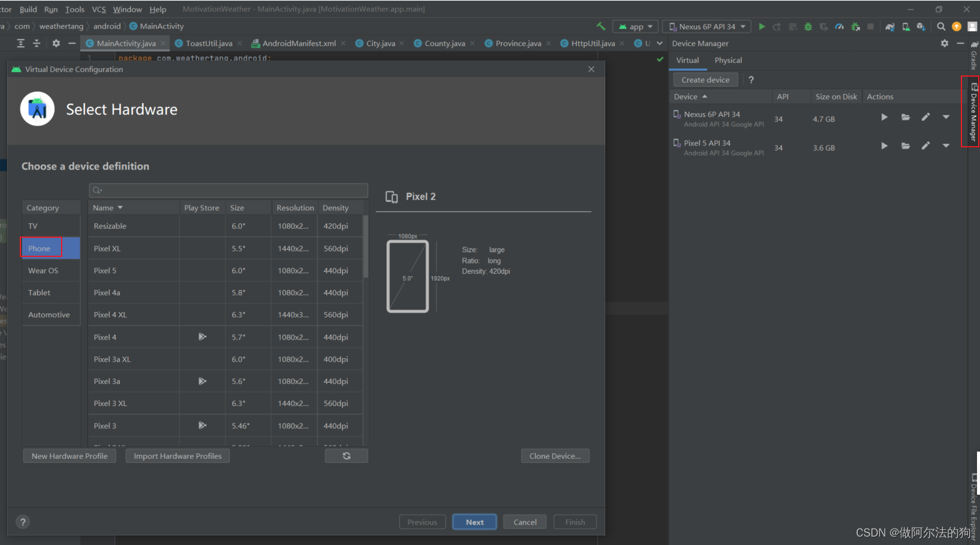Sort by Name column header
This screenshot has height=545, width=980.
(134, 207)
